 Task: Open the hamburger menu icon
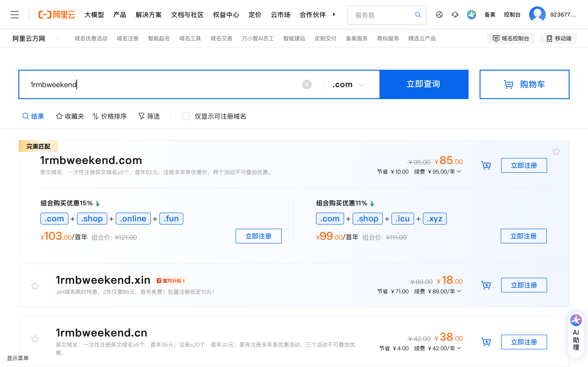click(14, 14)
